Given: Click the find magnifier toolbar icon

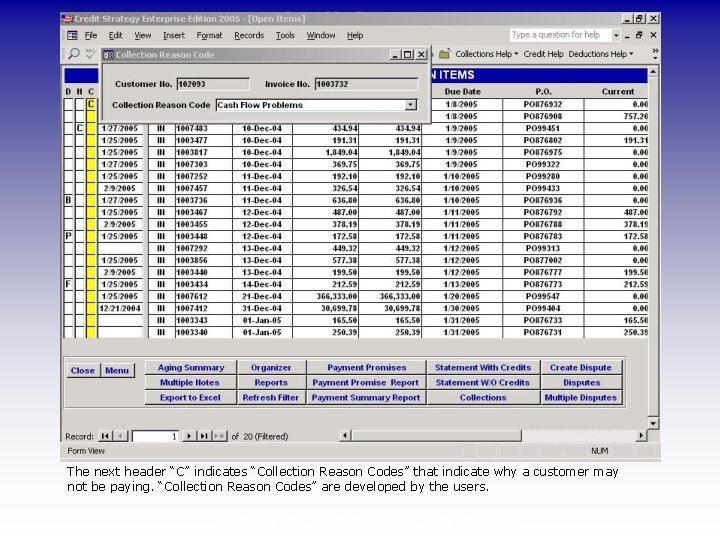Looking at the screenshot, I should click(x=74, y=54).
